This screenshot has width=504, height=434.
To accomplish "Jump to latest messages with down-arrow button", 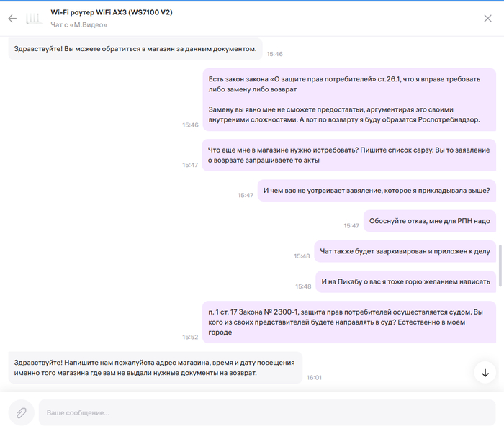I will pyautogui.click(x=485, y=372).
